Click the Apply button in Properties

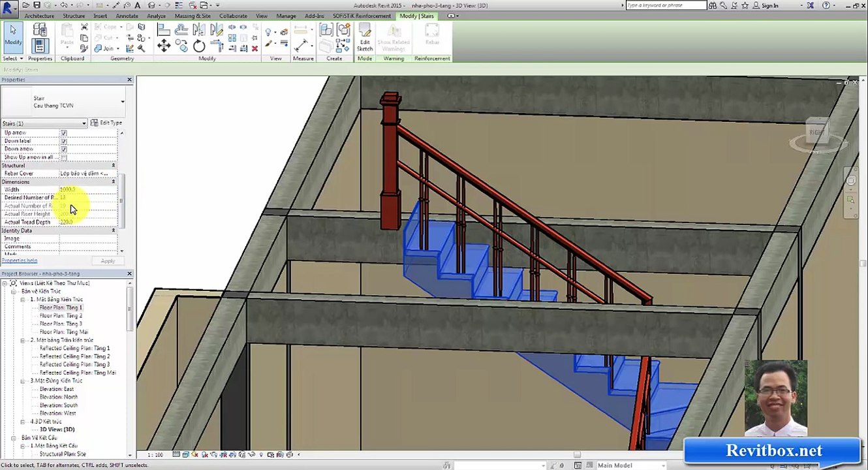tap(108, 261)
